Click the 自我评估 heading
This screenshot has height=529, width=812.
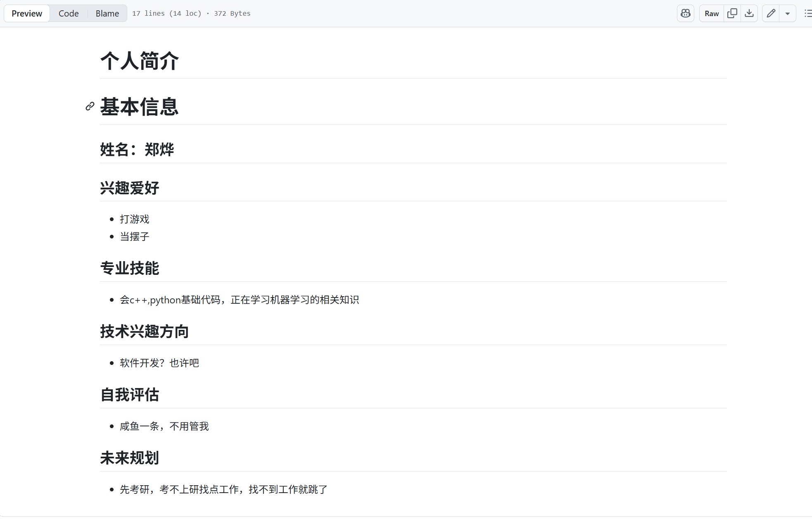tap(130, 395)
